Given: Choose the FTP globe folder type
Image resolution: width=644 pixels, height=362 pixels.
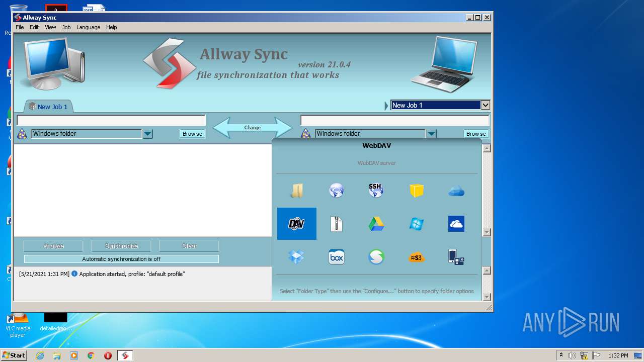Looking at the screenshot, I should click(x=337, y=191).
